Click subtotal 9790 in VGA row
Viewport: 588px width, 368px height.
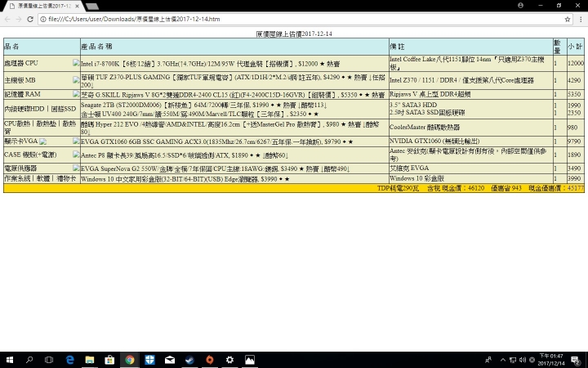[x=574, y=141]
